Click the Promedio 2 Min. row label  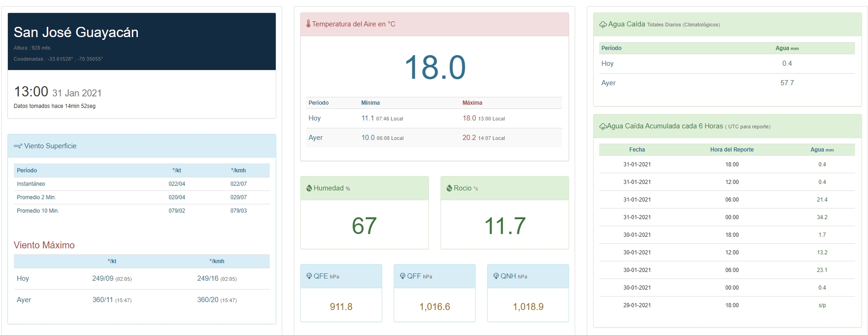coord(36,197)
